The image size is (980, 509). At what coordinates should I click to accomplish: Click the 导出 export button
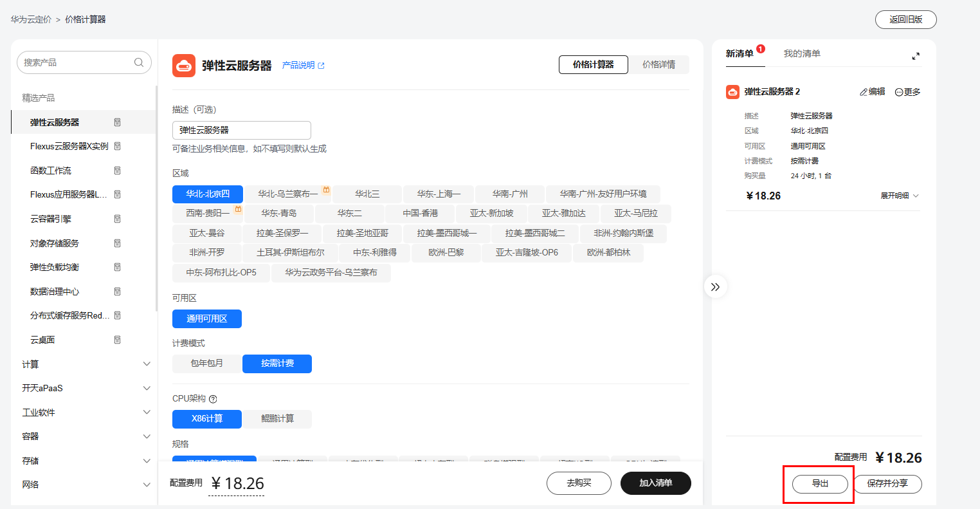pyautogui.click(x=818, y=483)
